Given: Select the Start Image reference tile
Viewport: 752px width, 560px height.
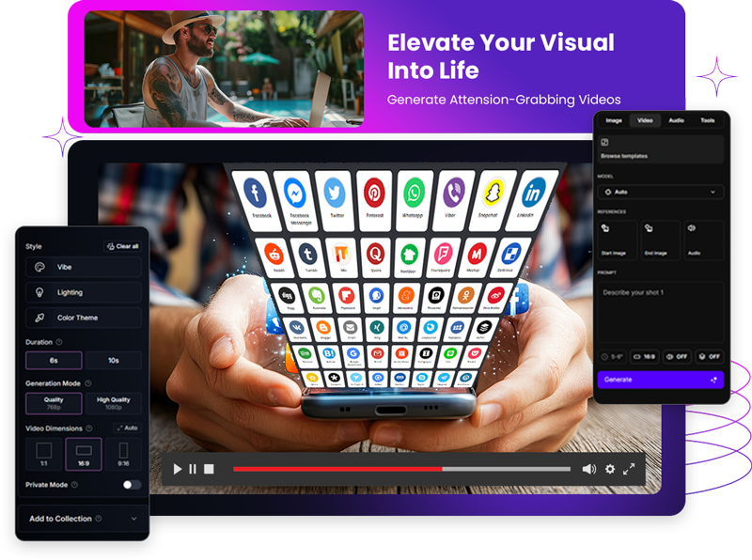Looking at the screenshot, I should click(x=617, y=241).
